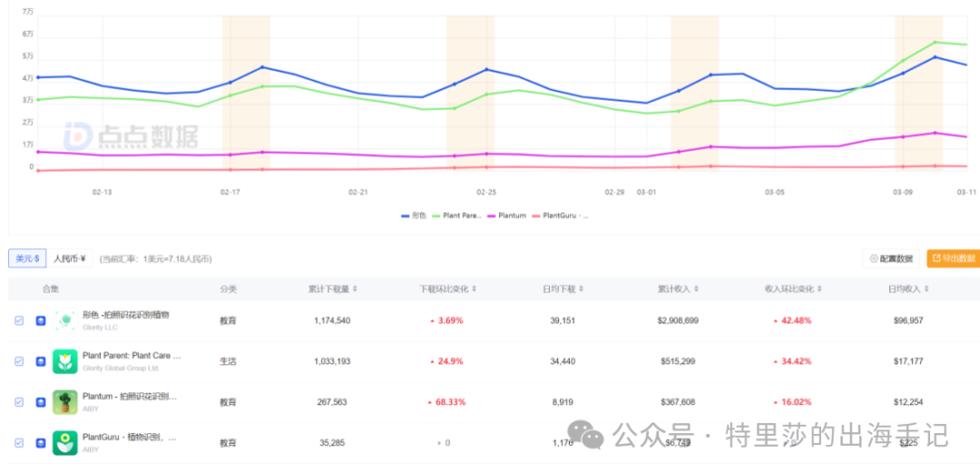Viewport: 980px width, 474px height.
Task: Click 1,033,193 cumulative downloads cell
Action: (x=332, y=361)
